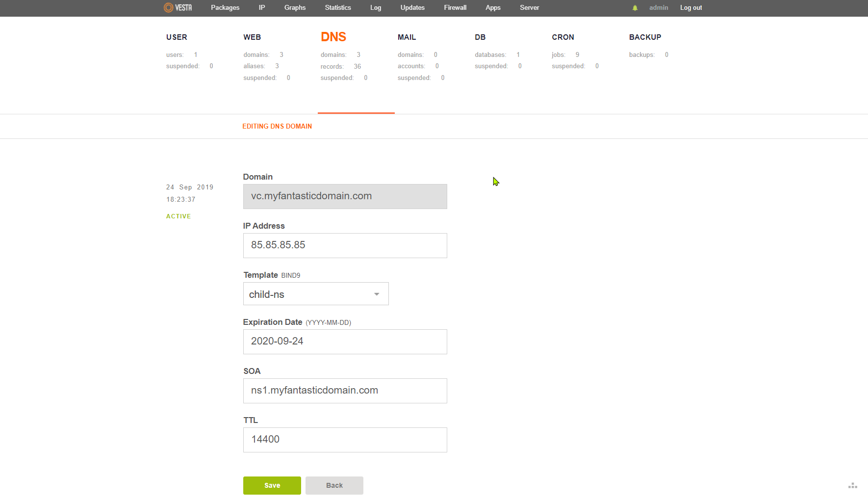The width and height of the screenshot is (868, 502).
Task: Switch to the CRON section tab
Action: [563, 37]
